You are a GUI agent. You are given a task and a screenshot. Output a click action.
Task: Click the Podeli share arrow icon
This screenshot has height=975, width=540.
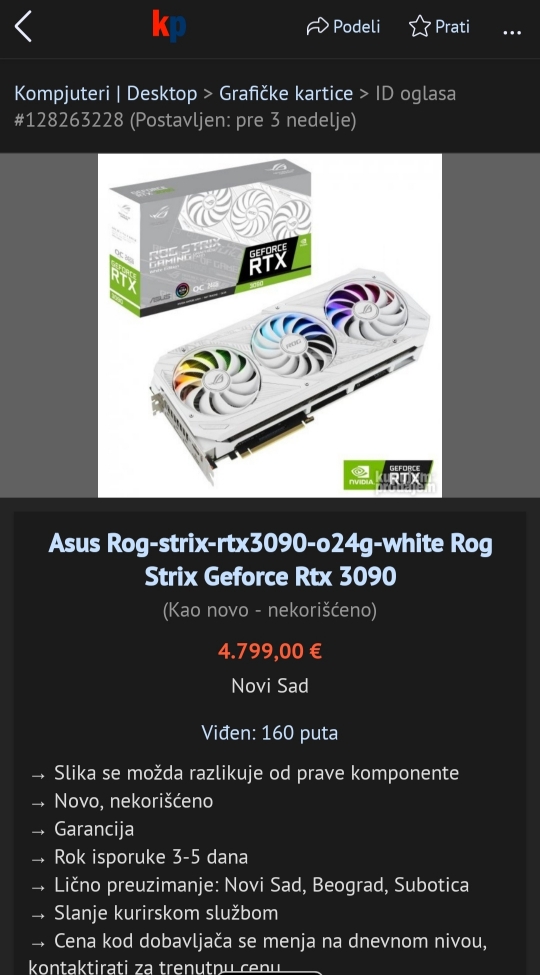pyautogui.click(x=318, y=27)
